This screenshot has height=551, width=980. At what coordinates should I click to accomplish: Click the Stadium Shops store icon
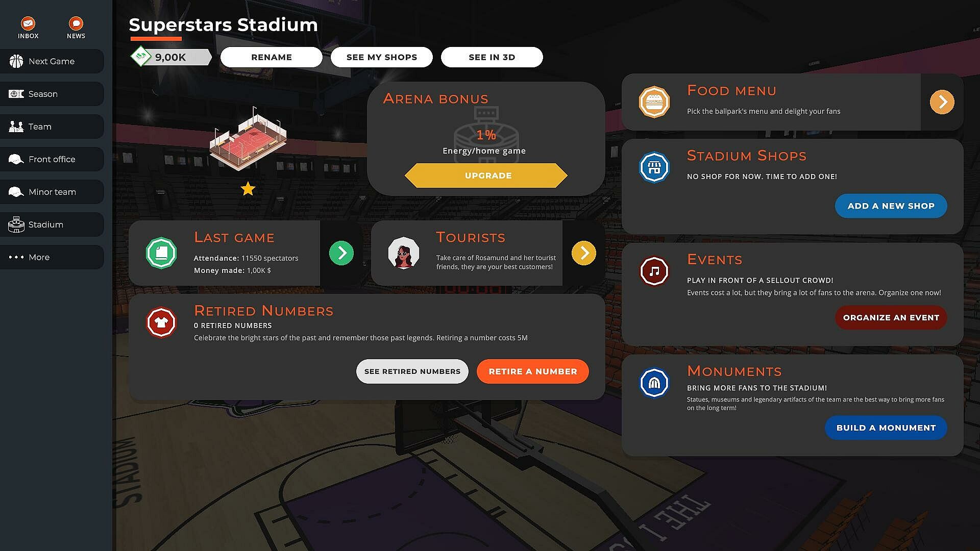click(x=654, y=167)
